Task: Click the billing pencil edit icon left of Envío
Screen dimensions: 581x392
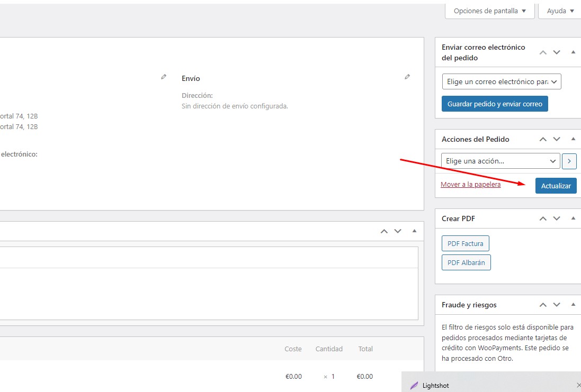Action: click(x=164, y=77)
